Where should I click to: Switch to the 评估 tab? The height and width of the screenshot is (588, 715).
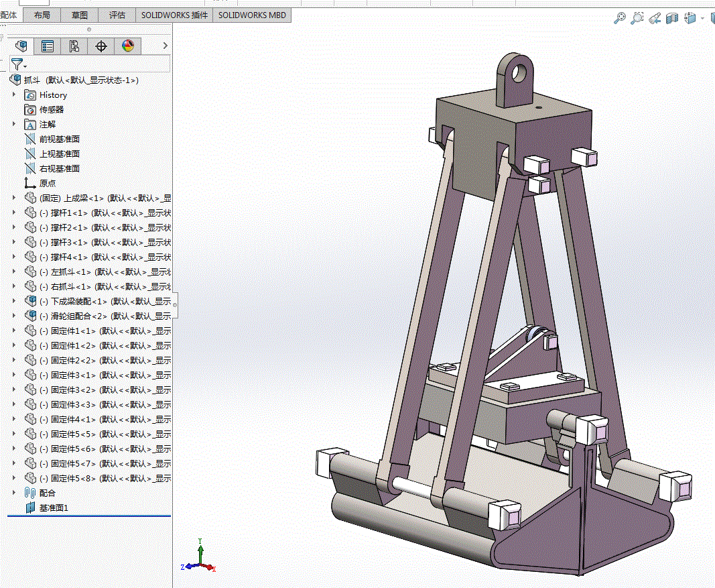pos(117,15)
